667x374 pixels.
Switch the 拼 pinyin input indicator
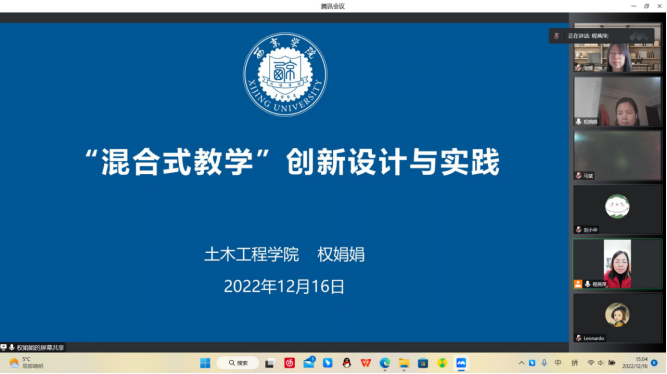tap(575, 363)
